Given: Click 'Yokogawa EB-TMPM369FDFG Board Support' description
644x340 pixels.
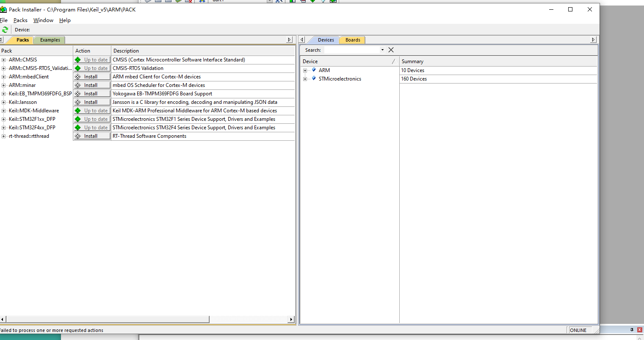Looking at the screenshot, I should [x=162, y=94].
